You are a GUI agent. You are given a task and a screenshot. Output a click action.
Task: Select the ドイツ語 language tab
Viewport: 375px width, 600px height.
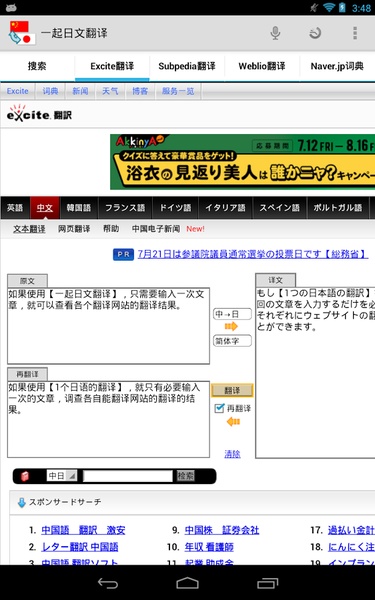point(175,208)
